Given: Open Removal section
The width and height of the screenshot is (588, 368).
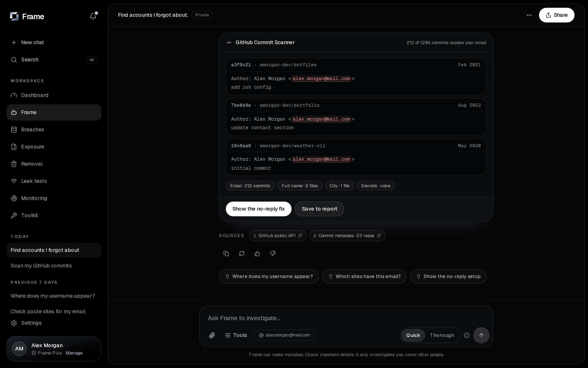Looking at the screenshot, I should (x=54, y=164).
